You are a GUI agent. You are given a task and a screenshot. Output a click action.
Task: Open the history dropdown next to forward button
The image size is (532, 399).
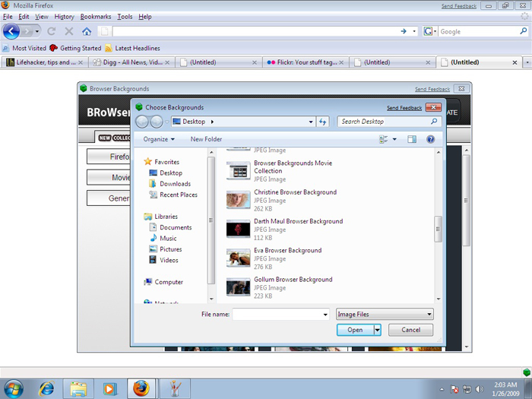(x=37, y=32)
